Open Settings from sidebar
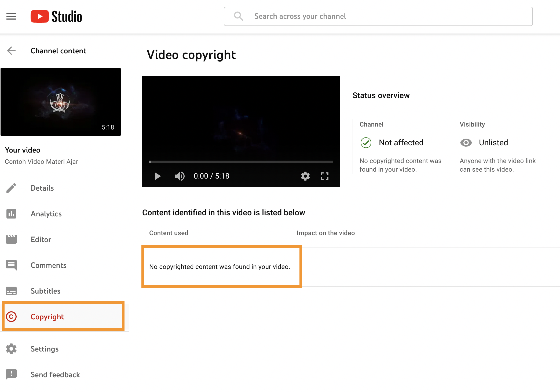 pyautogui.click(x=45, y=349)
